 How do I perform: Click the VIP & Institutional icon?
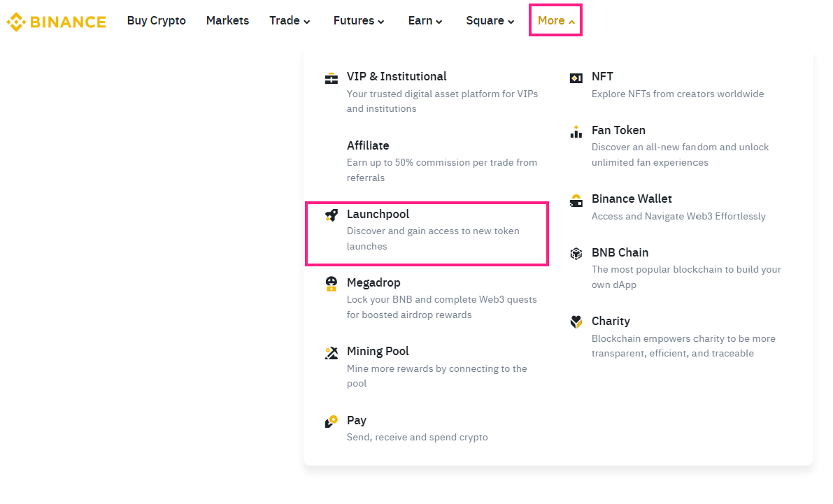331,78
